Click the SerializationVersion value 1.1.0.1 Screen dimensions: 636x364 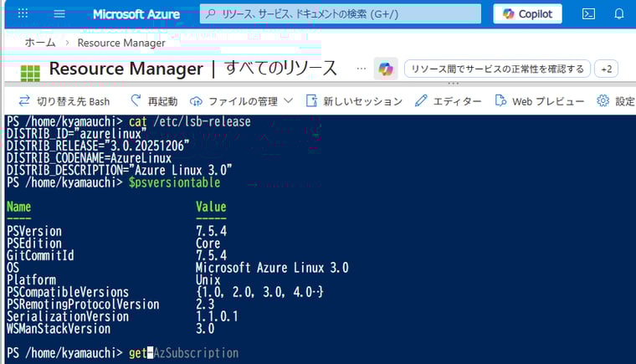click(217, 316)
